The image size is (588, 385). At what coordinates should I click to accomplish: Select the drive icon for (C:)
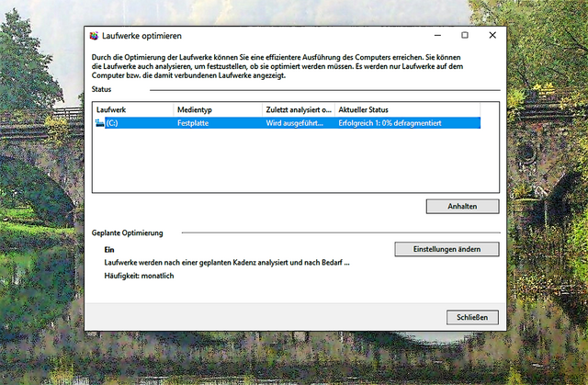pos(100,123)
